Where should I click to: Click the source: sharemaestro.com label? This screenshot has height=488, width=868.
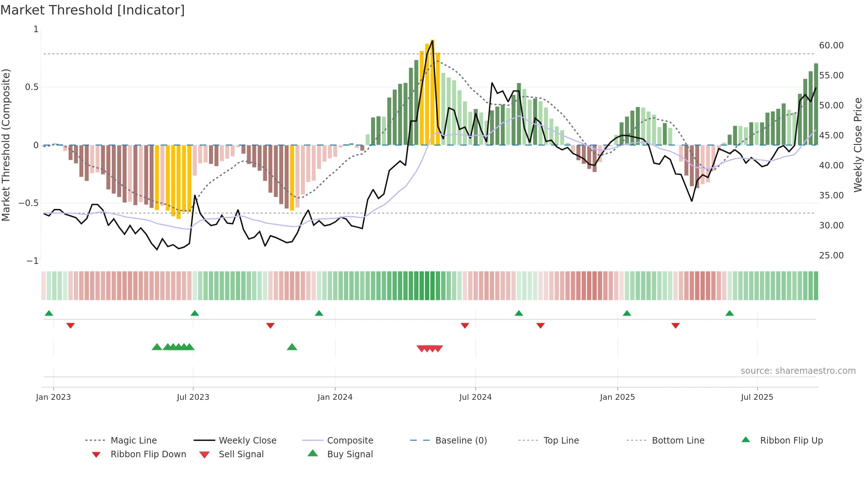coord(798,371)
